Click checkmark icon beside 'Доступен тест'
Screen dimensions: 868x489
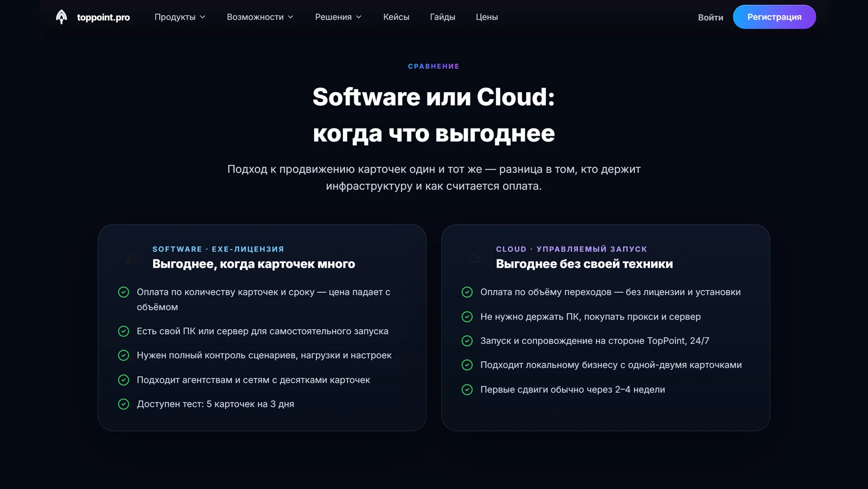click(x=124, y=404)
